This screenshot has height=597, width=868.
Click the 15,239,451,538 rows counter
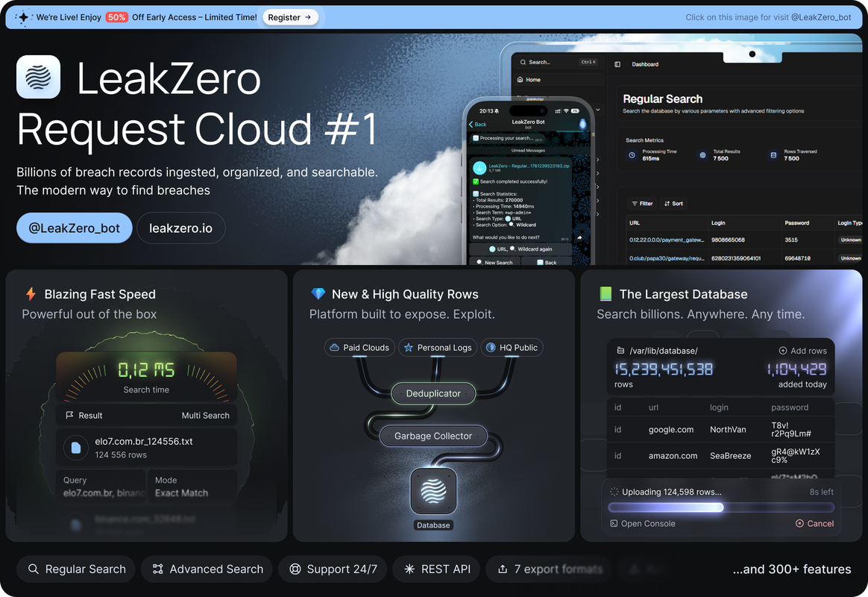[664, 369]
